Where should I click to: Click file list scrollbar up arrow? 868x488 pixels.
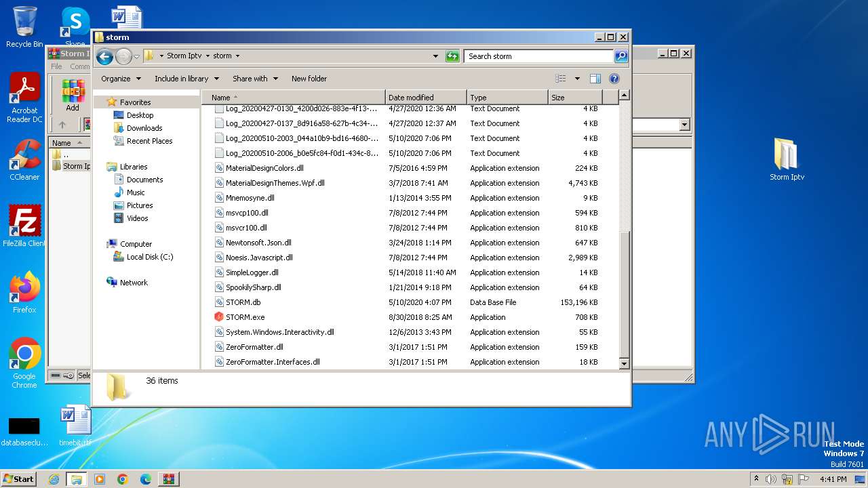tap(625, 96)
